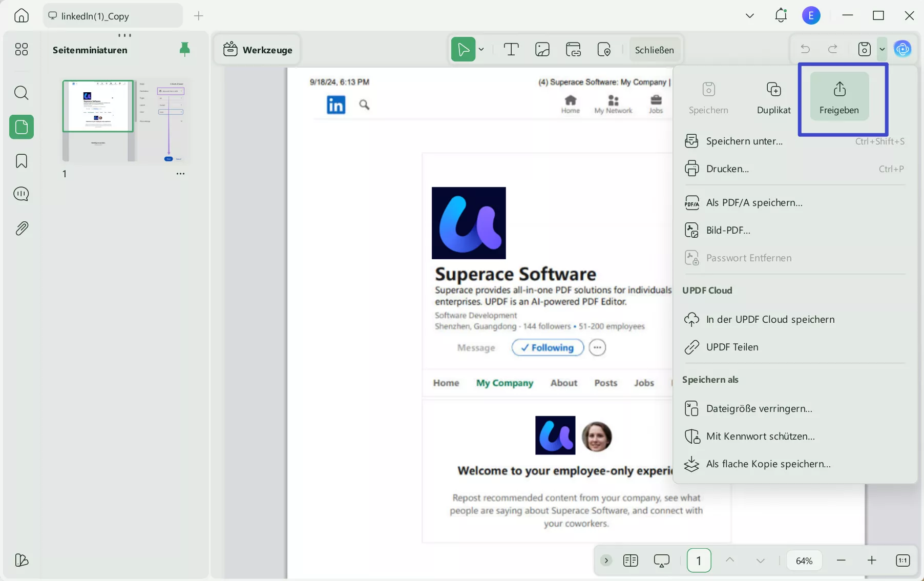Open the attachments paperclip panel
924x581 pixels.
pos(22,228)
